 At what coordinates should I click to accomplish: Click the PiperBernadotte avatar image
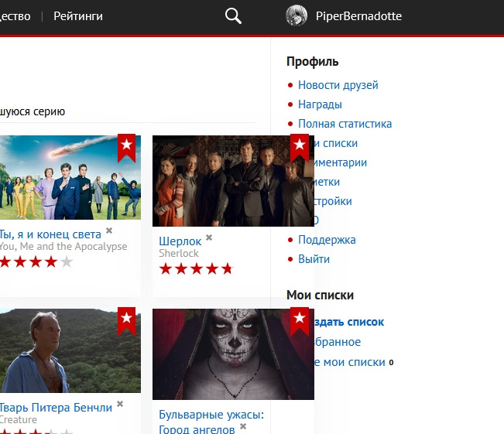pyautogui.click(x=297, y=15)
